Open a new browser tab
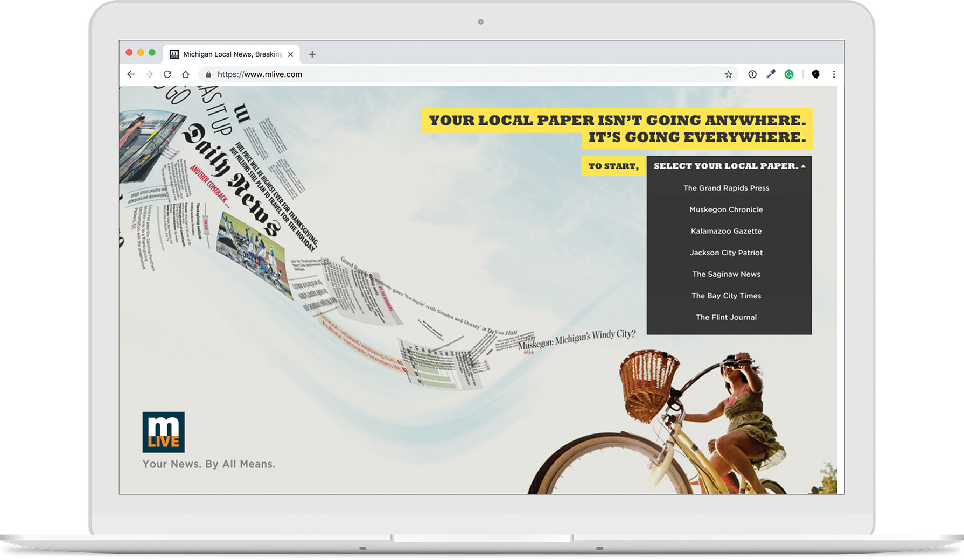The height and width of the screenshot is (560, 964). coord(312,54)
